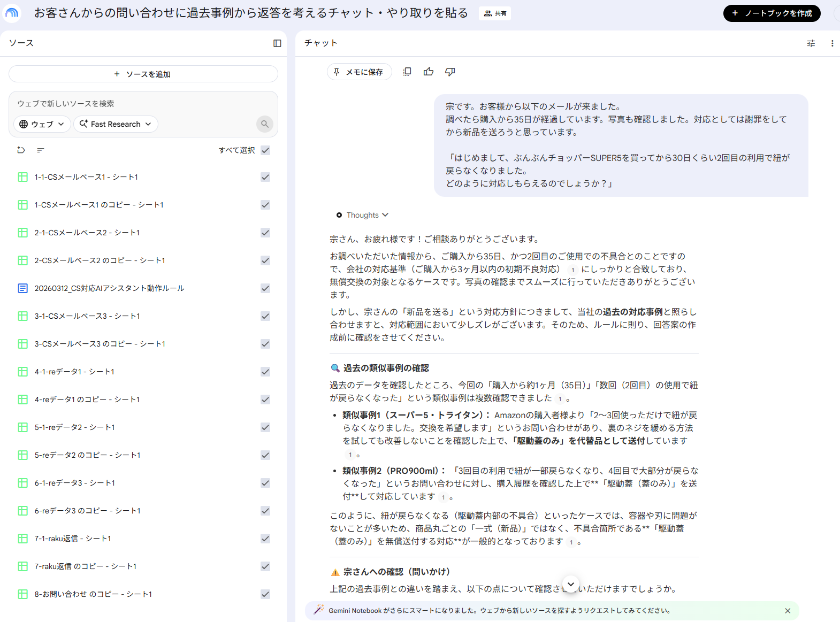Click sheet icon of 2-1-CSメールベース2

[x=23, y=233]
